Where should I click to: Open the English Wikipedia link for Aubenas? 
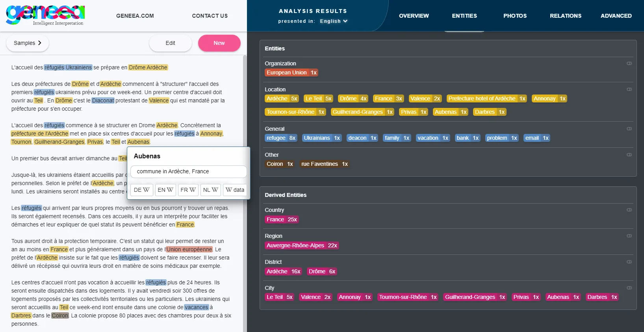click(165, 190)
